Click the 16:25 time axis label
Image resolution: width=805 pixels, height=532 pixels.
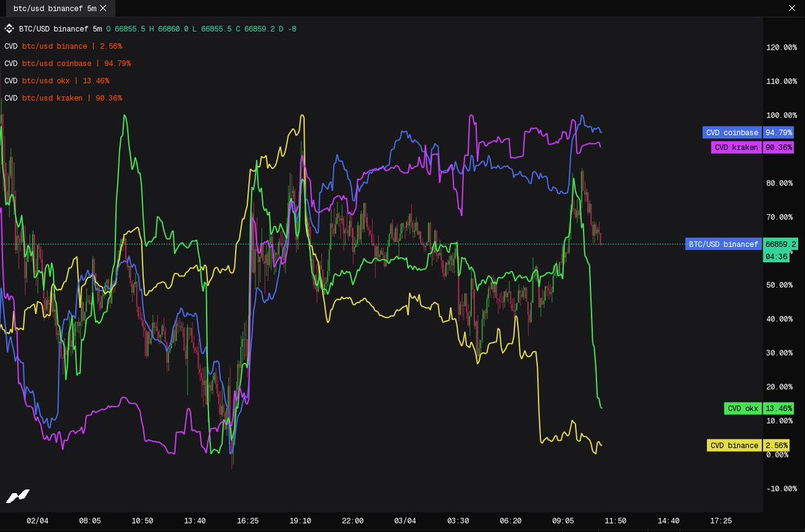coord(248,521)
